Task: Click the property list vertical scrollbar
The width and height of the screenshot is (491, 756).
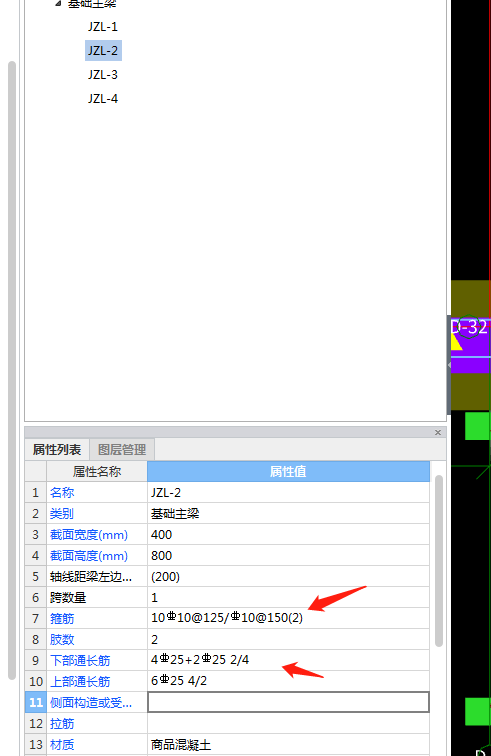Action: point(438,561)
